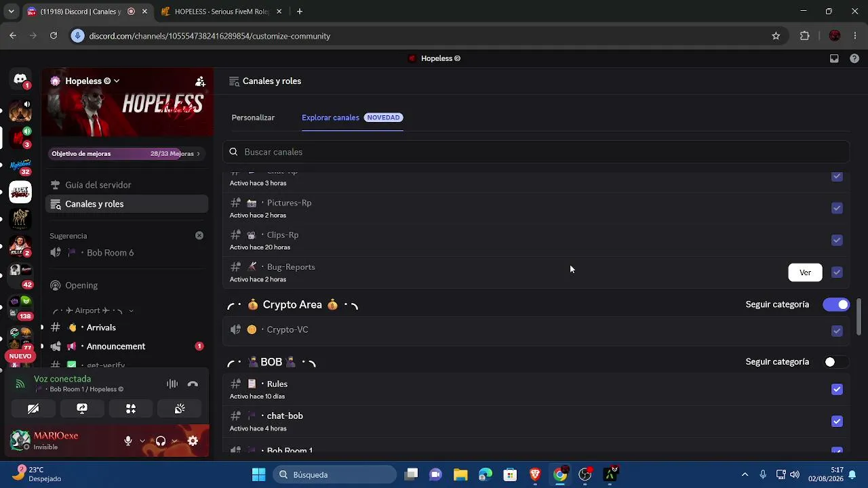Uncheck the Crypto-VC channel
The width and height of the screenshot is (868, 488).
pos(837,331)
